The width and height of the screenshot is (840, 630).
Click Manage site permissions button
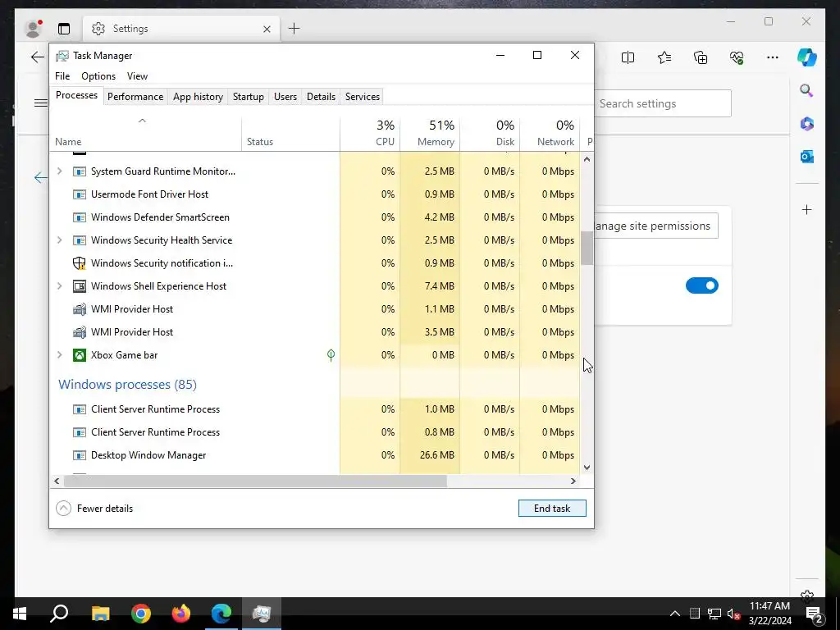click(x=655, y=226)
